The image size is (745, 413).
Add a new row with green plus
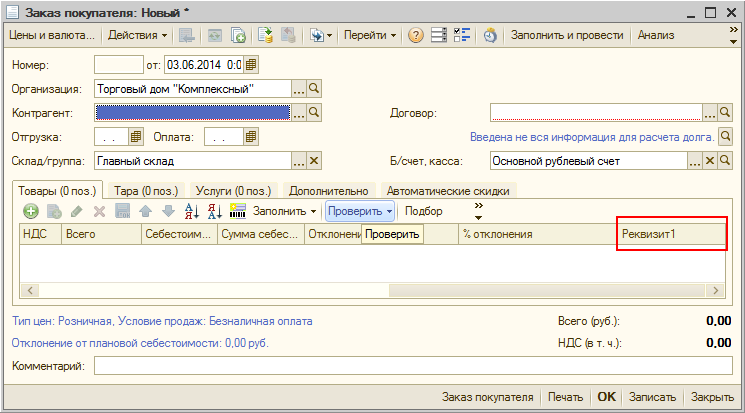click(x=31, y=211)
